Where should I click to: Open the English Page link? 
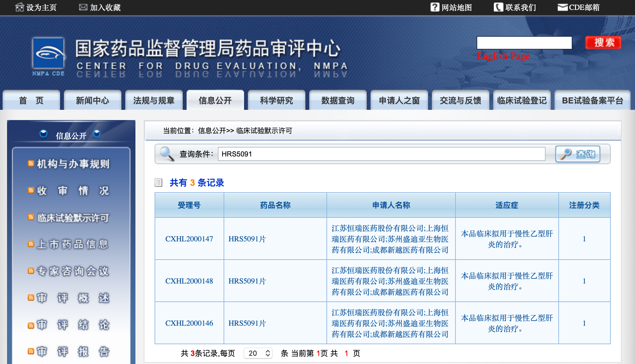point(503,56)
